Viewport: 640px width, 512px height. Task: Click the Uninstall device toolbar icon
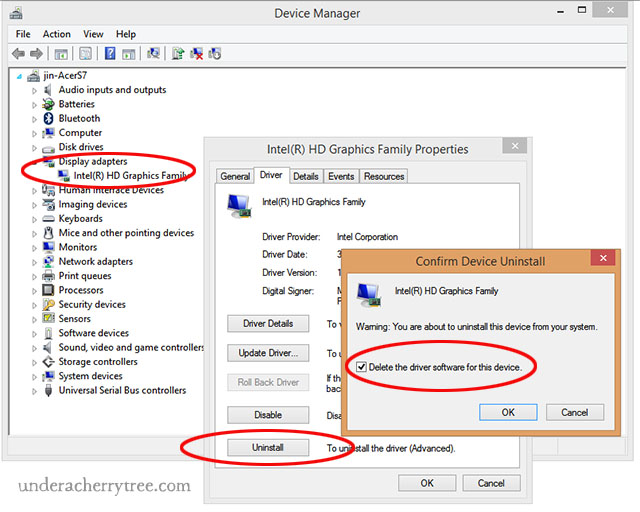click(x=196, y=53)
